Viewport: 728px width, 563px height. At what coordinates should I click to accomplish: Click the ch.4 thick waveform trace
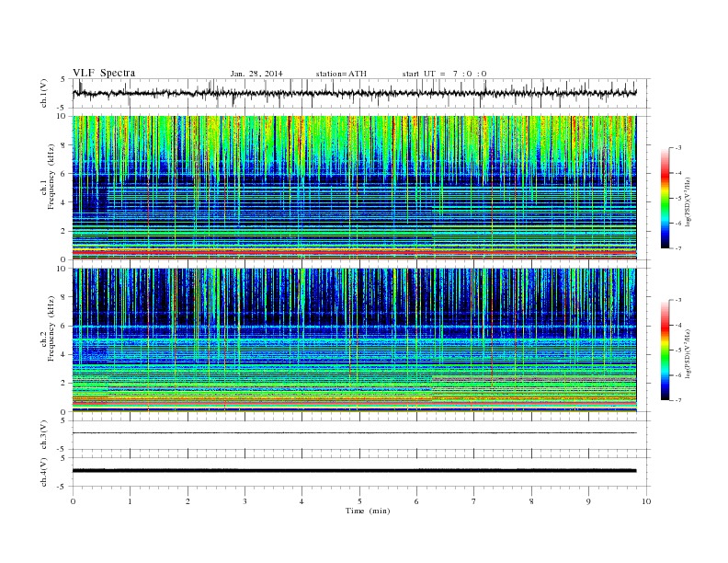[355, 471]
